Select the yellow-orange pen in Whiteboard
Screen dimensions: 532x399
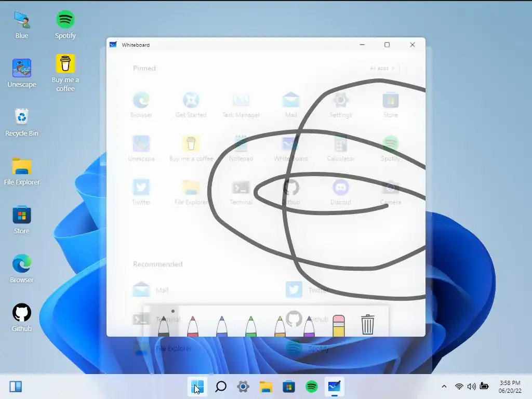pyautogui.click(x=280, y=326)
